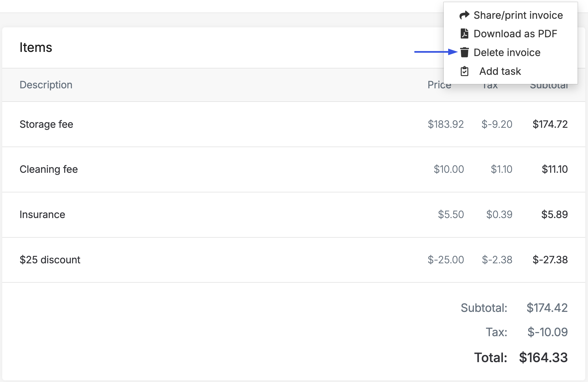Click the share arrow icon

pyautogui.click(x=464, y=15)
